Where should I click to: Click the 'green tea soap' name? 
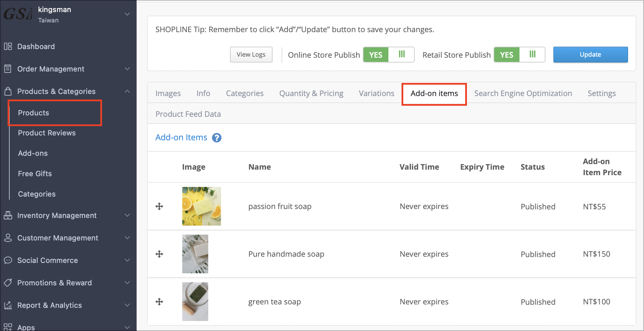point(275,302)
